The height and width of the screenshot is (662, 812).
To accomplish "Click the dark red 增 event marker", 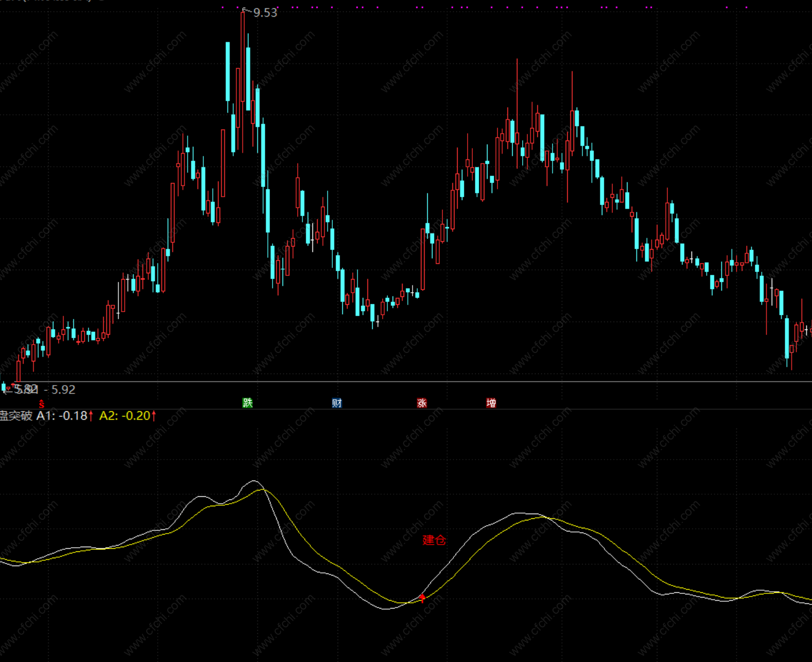I will point(491,403).
